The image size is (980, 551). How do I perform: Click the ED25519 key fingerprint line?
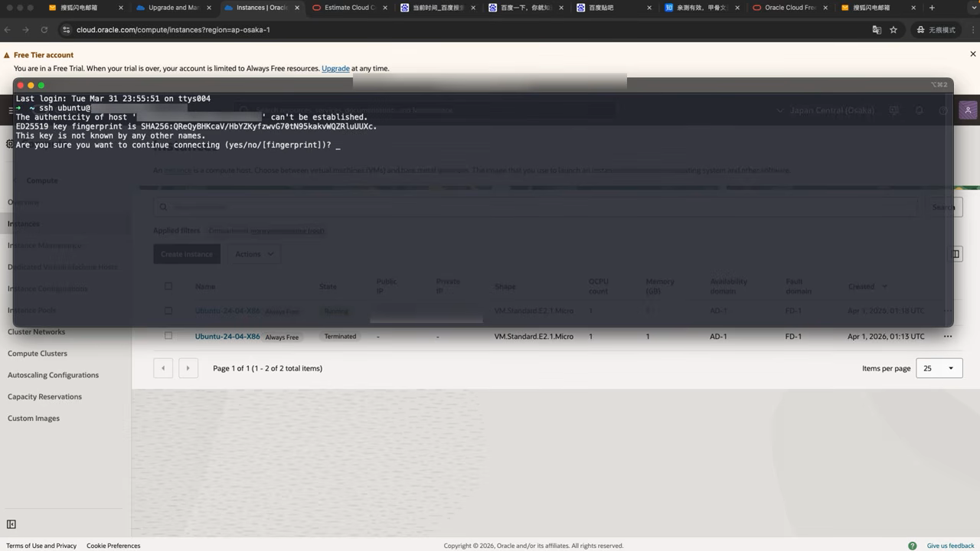pyautogui.click(x=197, y=126)
